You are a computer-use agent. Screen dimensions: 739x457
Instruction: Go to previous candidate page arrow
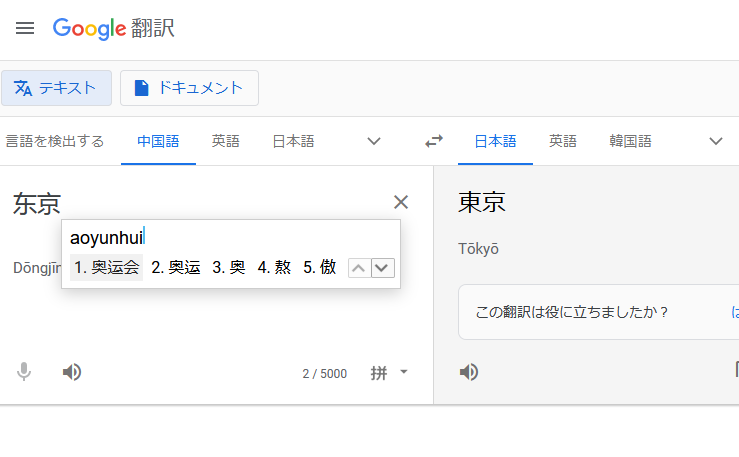pyautogui.click(x=359, y=268)
